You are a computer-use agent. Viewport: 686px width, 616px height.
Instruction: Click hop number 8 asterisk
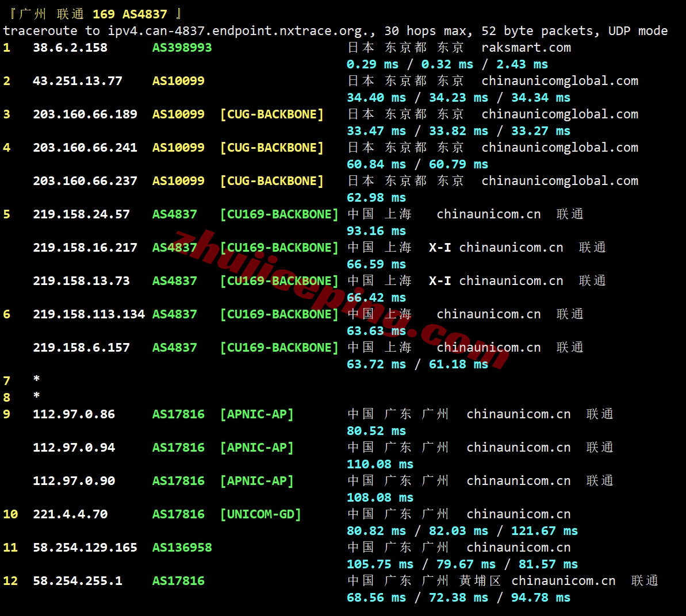(x=37, y=396)
